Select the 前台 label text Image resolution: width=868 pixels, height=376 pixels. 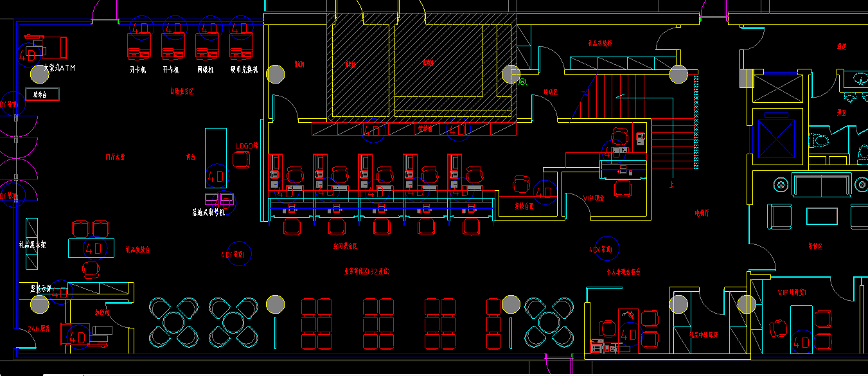point(190,156)
